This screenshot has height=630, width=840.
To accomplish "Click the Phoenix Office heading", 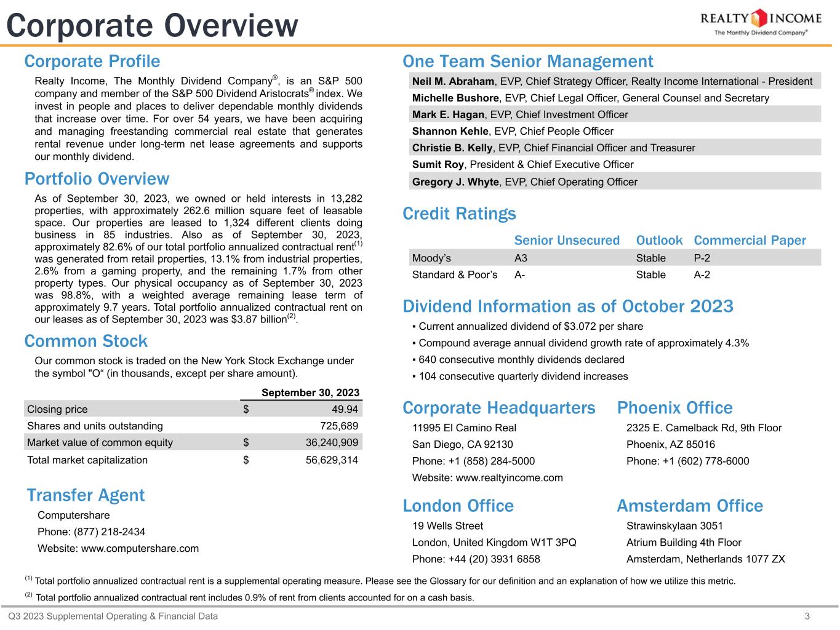I will click(675, 408).
